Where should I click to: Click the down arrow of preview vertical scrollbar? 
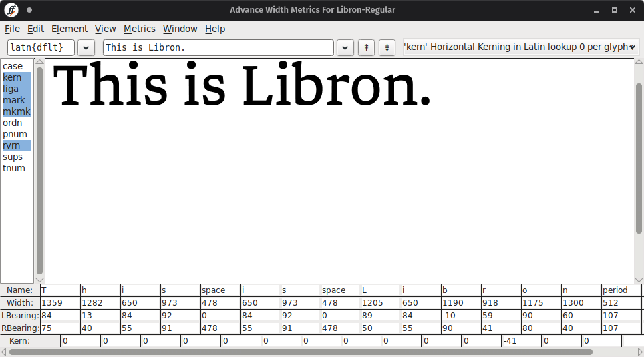pyautogui.click(x=639, y=280)
